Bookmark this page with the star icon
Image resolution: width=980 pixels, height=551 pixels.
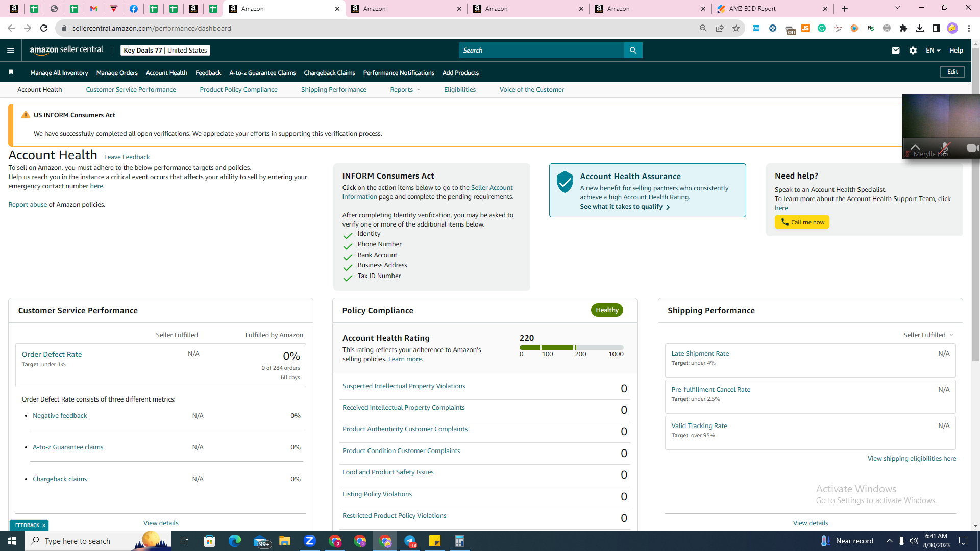tap(736, 28)
